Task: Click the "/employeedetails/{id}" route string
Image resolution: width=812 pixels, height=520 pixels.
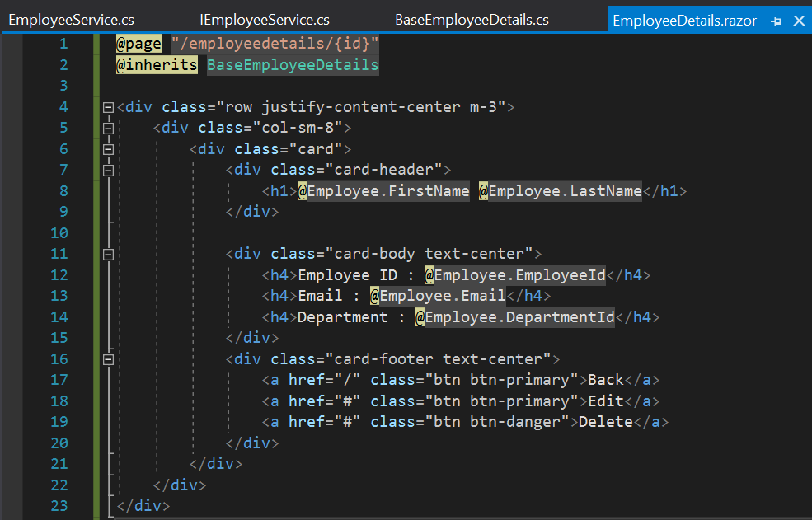Action: click(x=275, y=44)
